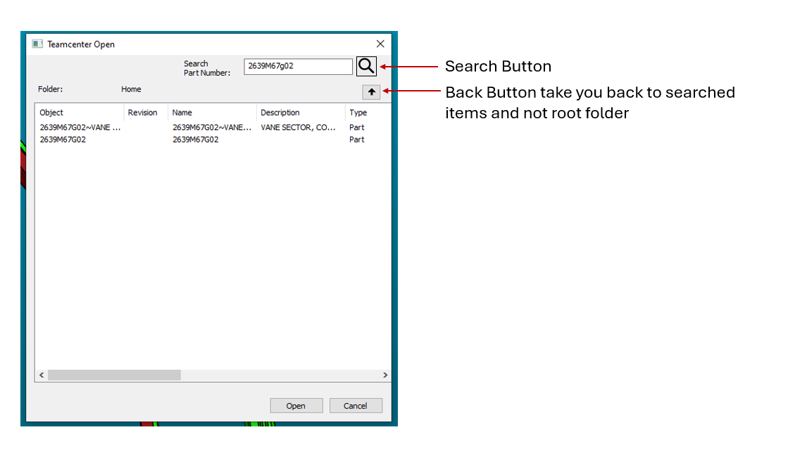807x456 pixels.
Task: Click the Open button
Action: [296, 406]
